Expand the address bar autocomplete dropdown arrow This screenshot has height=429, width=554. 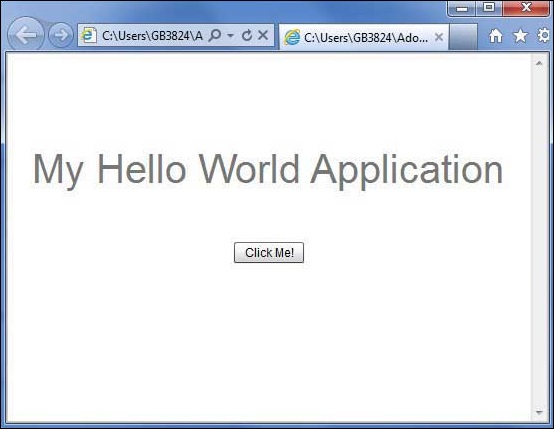click(x=231, y=36)
